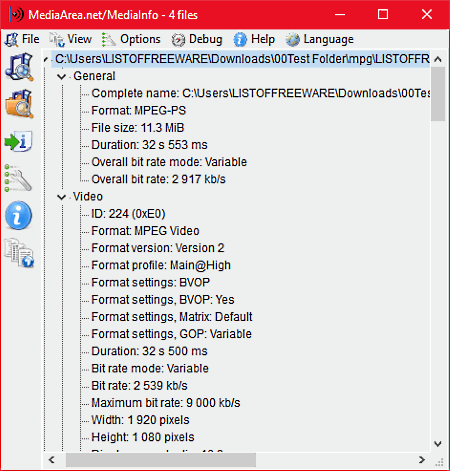This screenshot has width=450, height=471.
Task: Maximize the MediaInfo window
Action: tap(383, 15)
